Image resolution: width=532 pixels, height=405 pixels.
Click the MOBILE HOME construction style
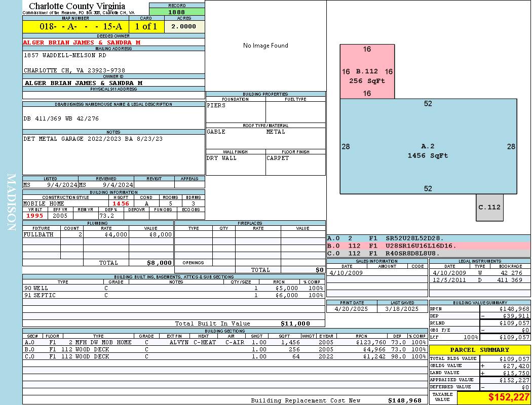click(44, 204)
